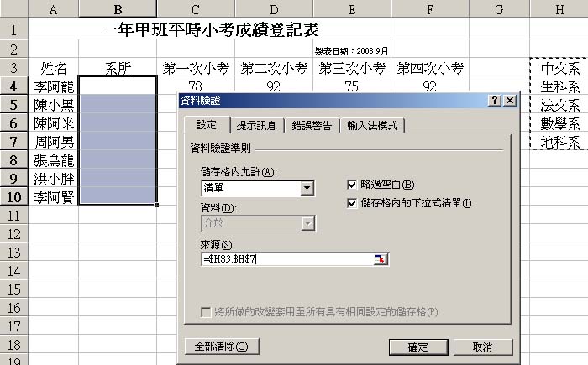This screenshot has height=365, width=588.
Task: Switch to the 提示訊息 tab
Action: pos(256,126)
